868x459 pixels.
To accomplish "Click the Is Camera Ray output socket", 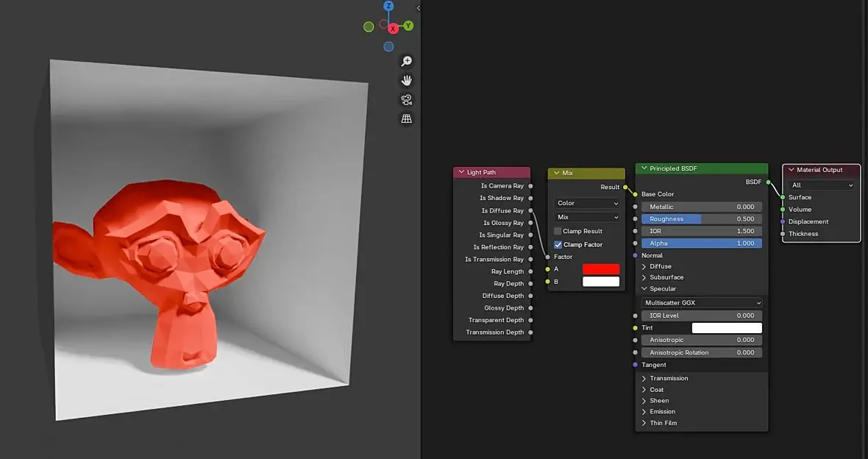I will [530, 186].
